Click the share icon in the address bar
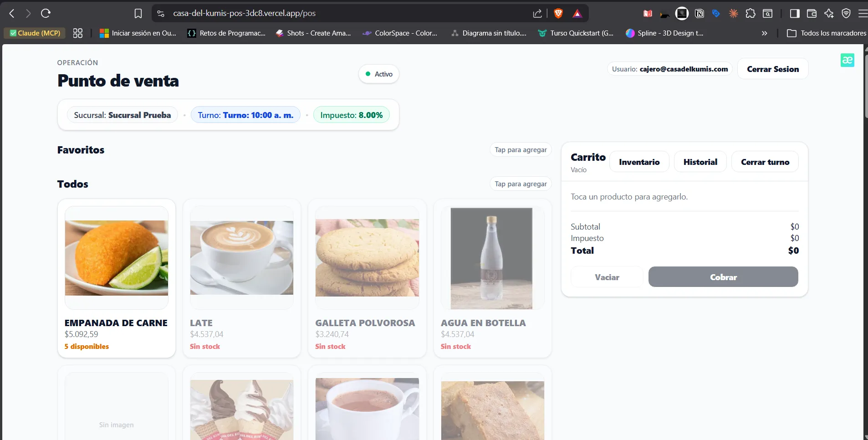 (537, 14)
